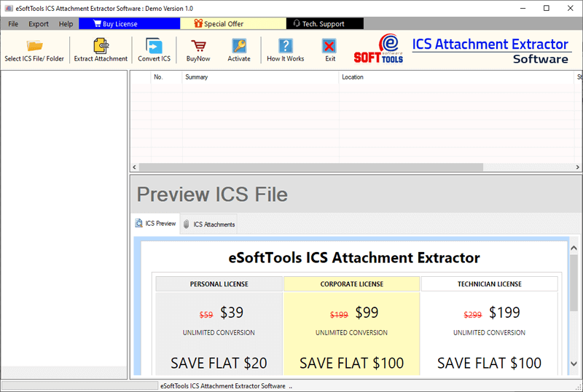Click the red Exit icon
583x392 pixels.
click(329, 46)
